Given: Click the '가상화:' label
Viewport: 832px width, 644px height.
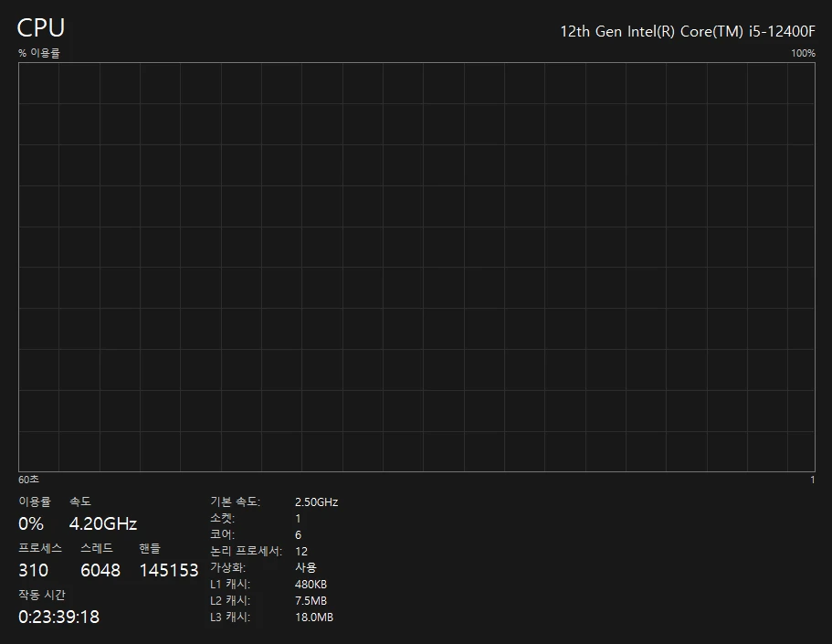Looking at the screenshot, I should [227, 567].
